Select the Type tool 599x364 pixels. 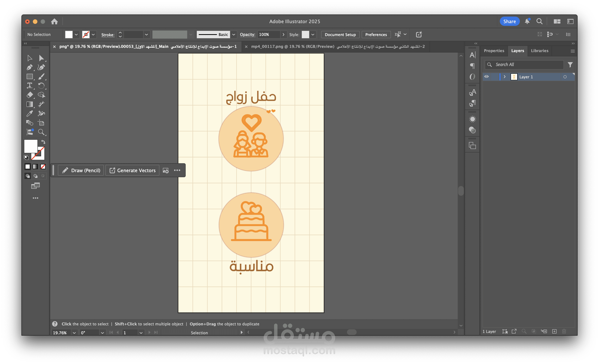click(30, 85)
